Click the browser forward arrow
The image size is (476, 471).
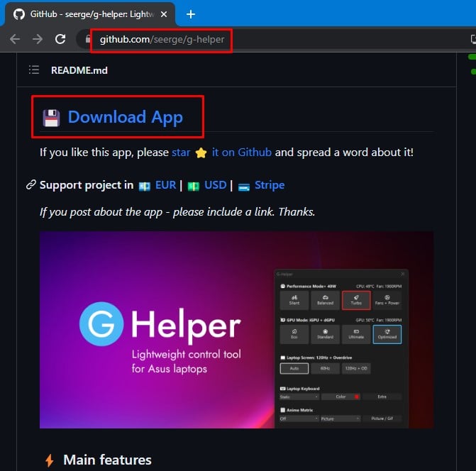point(38,39)
